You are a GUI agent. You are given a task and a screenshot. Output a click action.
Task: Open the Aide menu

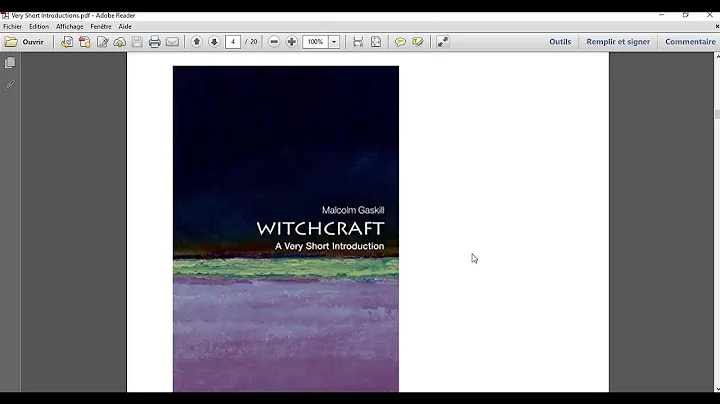(x=125, y=27)
